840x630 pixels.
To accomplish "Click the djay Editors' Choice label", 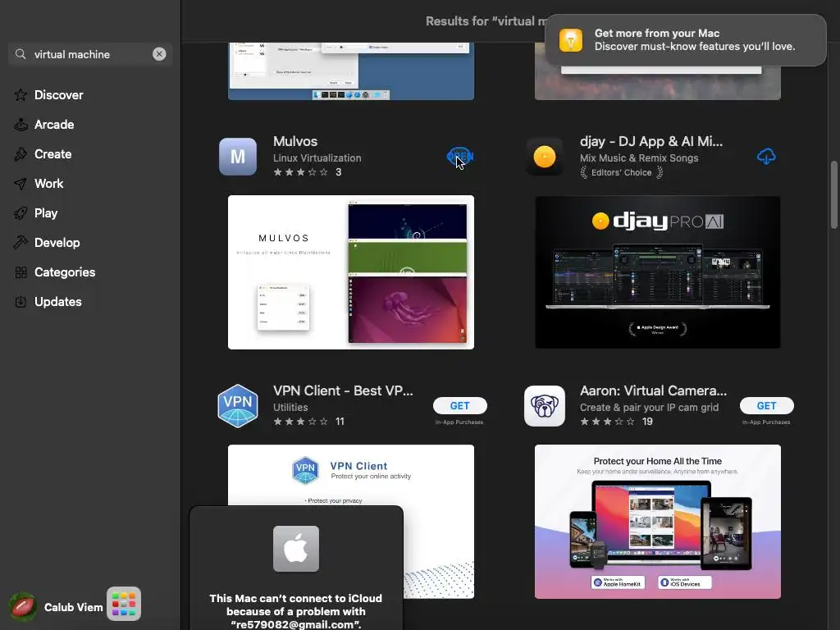I will pos(622,172).
